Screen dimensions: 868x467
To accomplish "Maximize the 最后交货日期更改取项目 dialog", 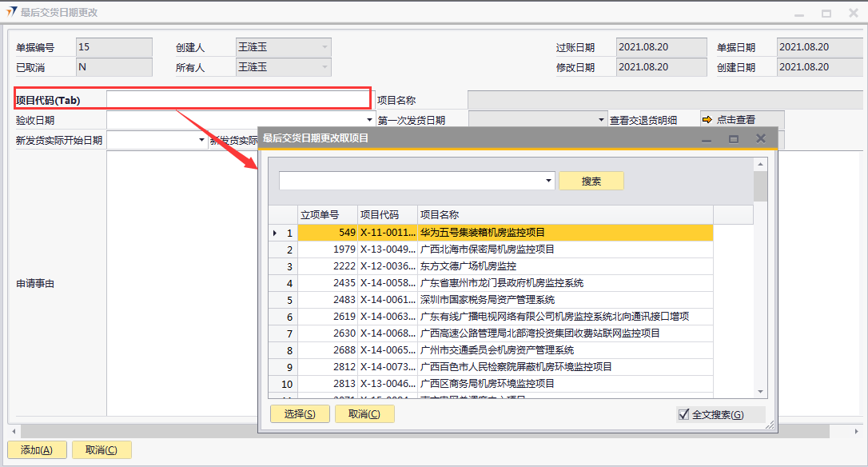I will pyautogui.click(x=734, y=138).
